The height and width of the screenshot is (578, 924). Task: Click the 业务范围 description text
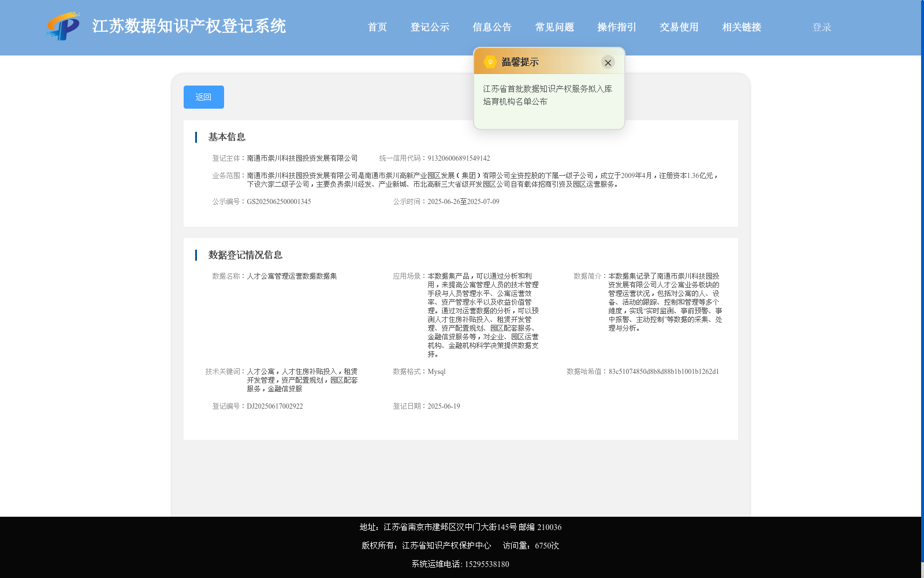[483, 180]
